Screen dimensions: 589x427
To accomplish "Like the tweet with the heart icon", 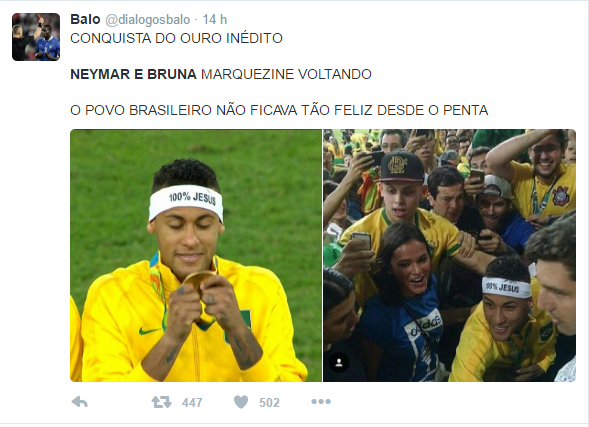I will pos(241,402).
